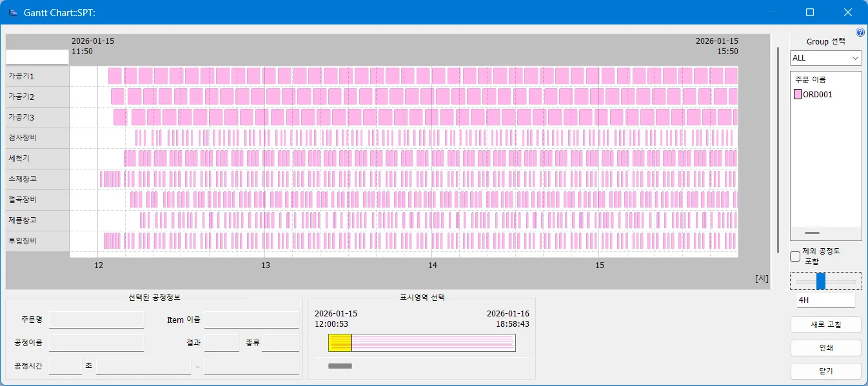868x386 pixels.
Task: Click the blue help question mark icon
Action: point(860,33)
